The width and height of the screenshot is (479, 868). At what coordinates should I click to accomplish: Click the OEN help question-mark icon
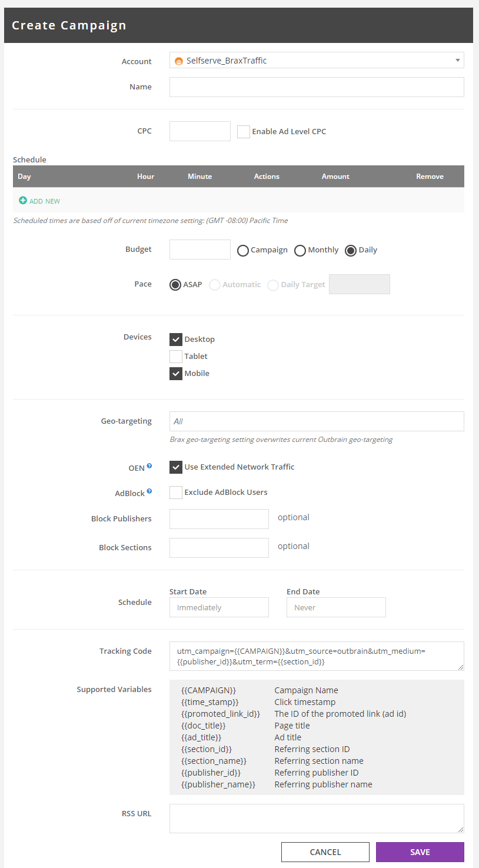(149, 466)
